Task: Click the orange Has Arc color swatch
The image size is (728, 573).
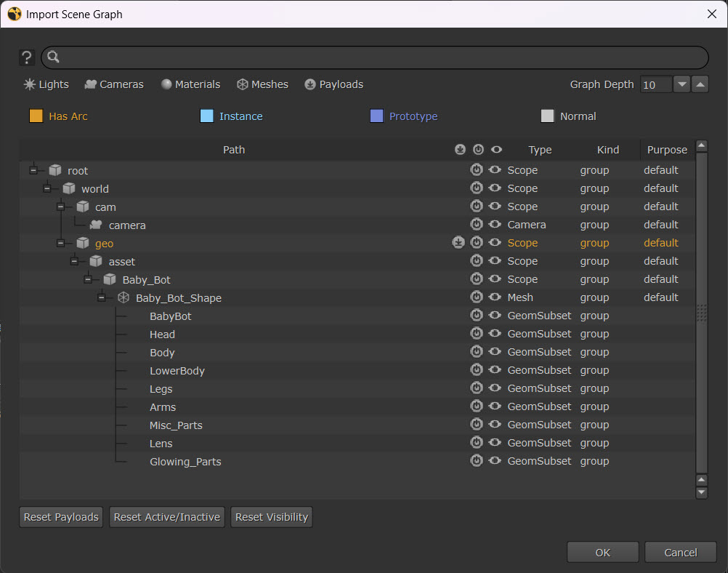Action: pos(36,116)
